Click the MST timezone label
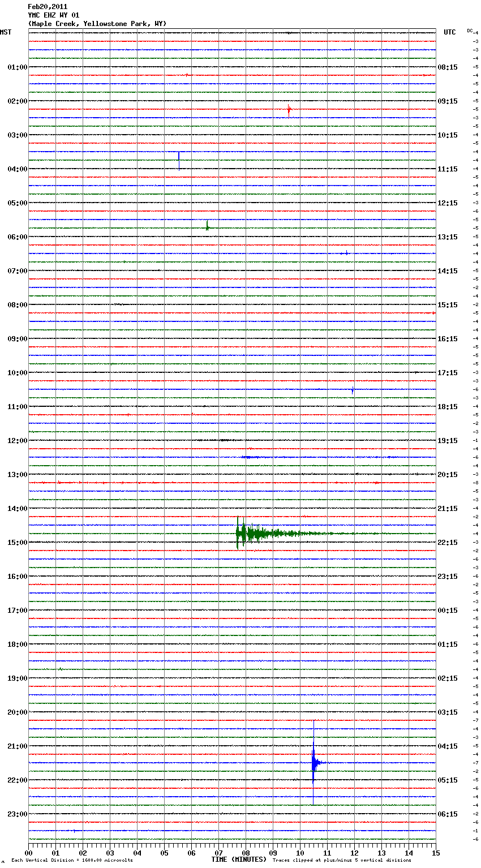The width and height of the screenshot is (481, 868). coord(6,32)
